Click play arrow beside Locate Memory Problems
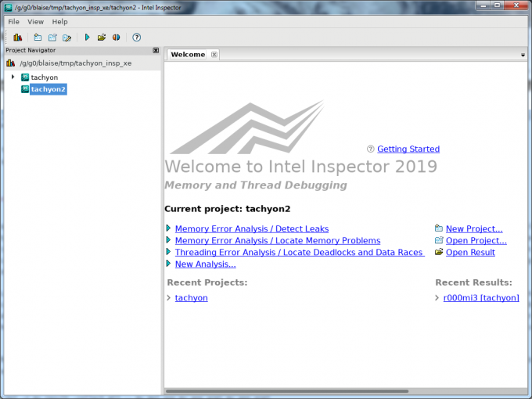 168,240
